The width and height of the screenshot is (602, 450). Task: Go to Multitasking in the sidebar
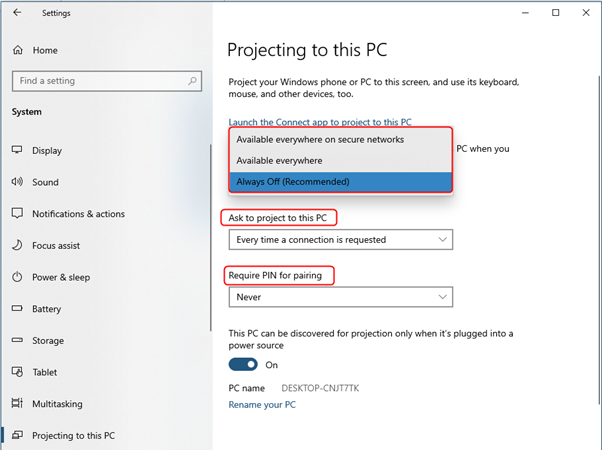[x=57, y=404]
